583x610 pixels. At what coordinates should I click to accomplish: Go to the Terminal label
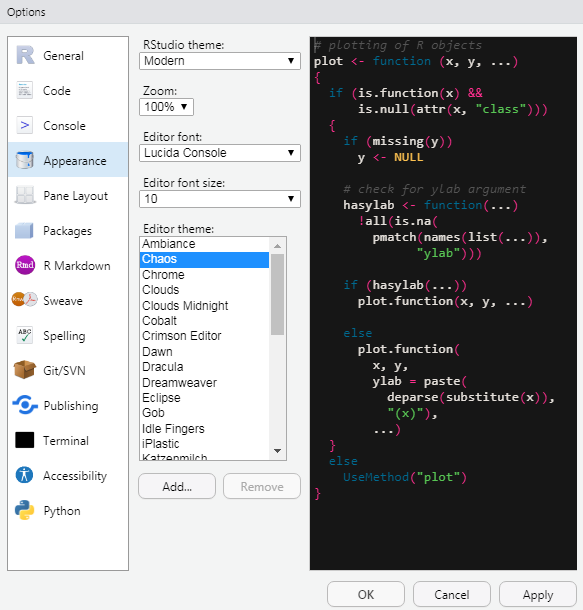tap(66, 441)
